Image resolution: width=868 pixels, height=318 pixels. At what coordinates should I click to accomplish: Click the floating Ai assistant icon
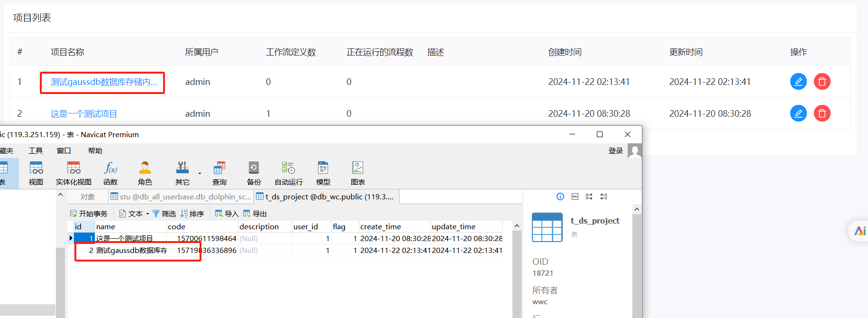tap(860, 231)
